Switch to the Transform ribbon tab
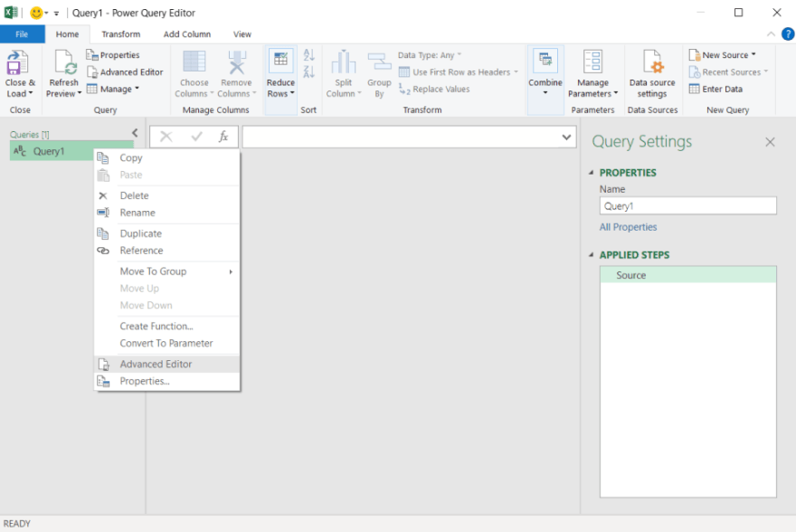The image size is (796, 532). [120, 33]
